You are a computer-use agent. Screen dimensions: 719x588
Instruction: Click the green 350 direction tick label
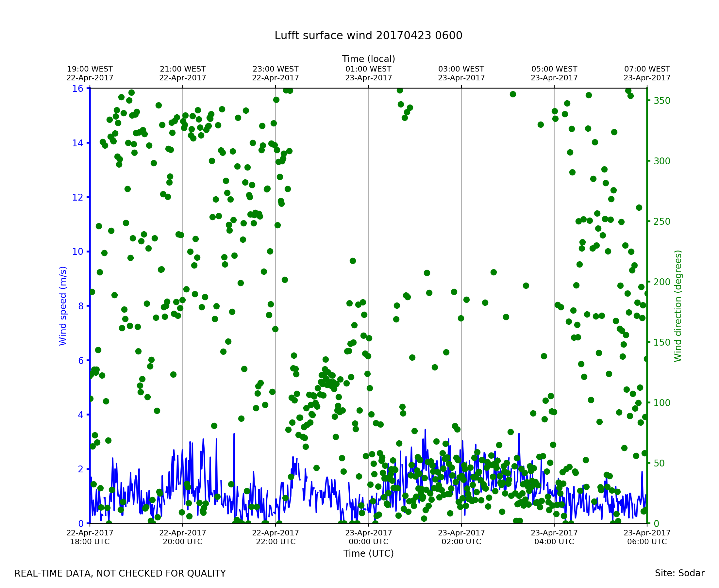click(662, 101)
